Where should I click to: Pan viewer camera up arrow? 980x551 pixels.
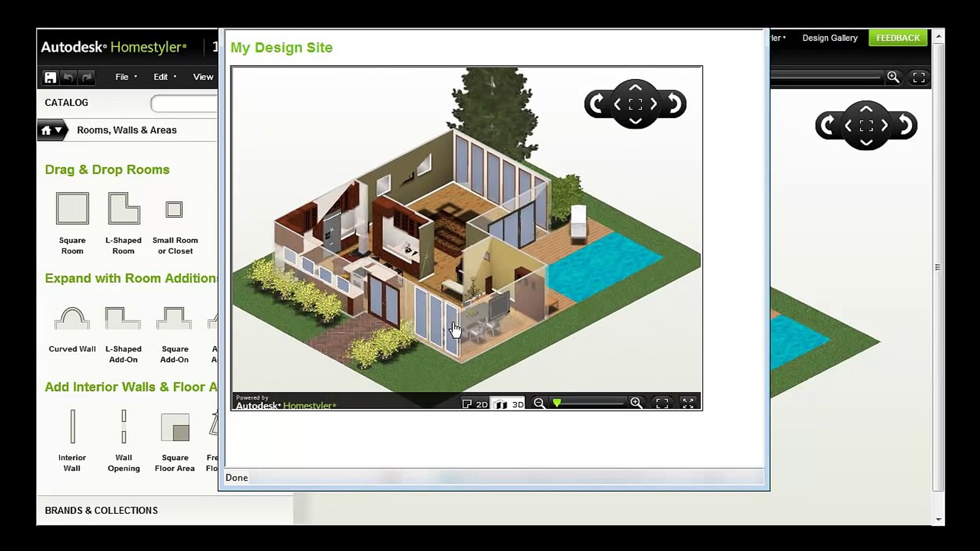[635, 88]
